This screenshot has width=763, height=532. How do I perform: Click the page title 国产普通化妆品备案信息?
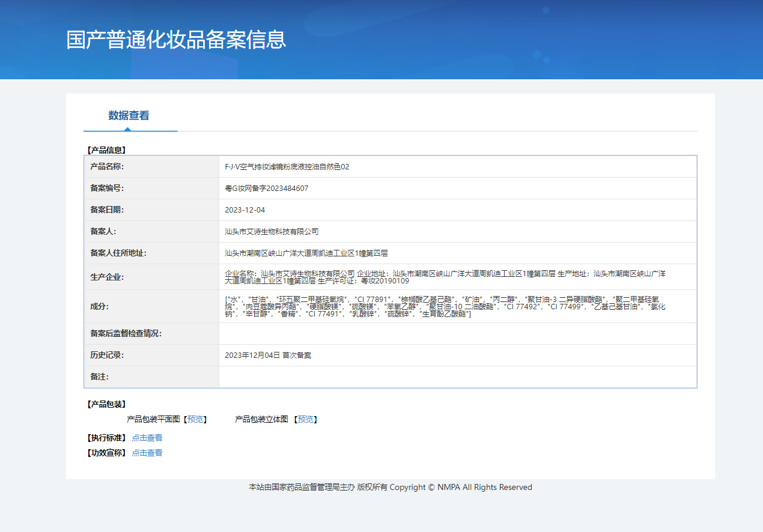point(176,39)
